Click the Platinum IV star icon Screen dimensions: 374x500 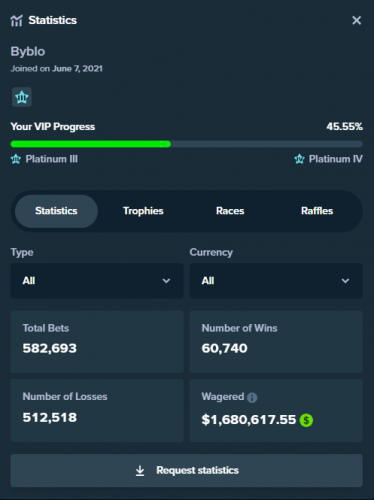click(x=299, y=159)
